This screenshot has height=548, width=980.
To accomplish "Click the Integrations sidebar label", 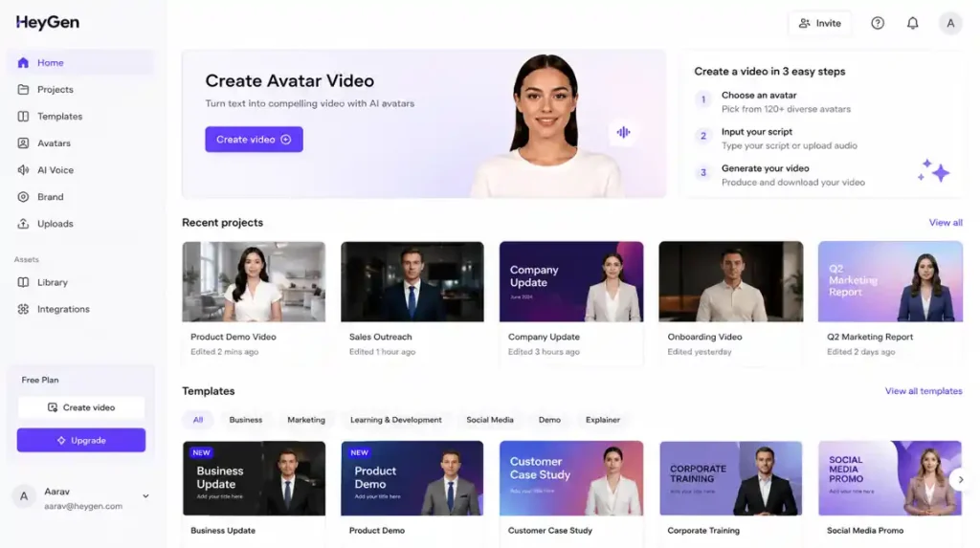I will (63, 309).
